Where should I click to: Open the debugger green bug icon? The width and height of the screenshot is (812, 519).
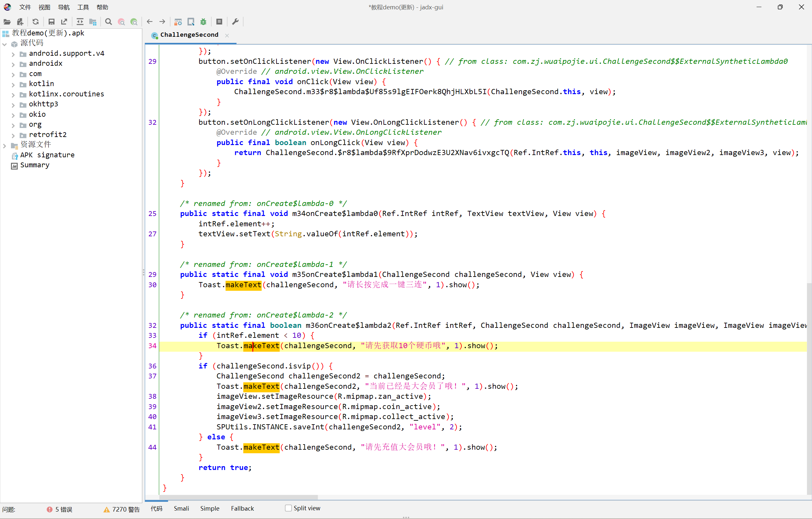(203, 22)
